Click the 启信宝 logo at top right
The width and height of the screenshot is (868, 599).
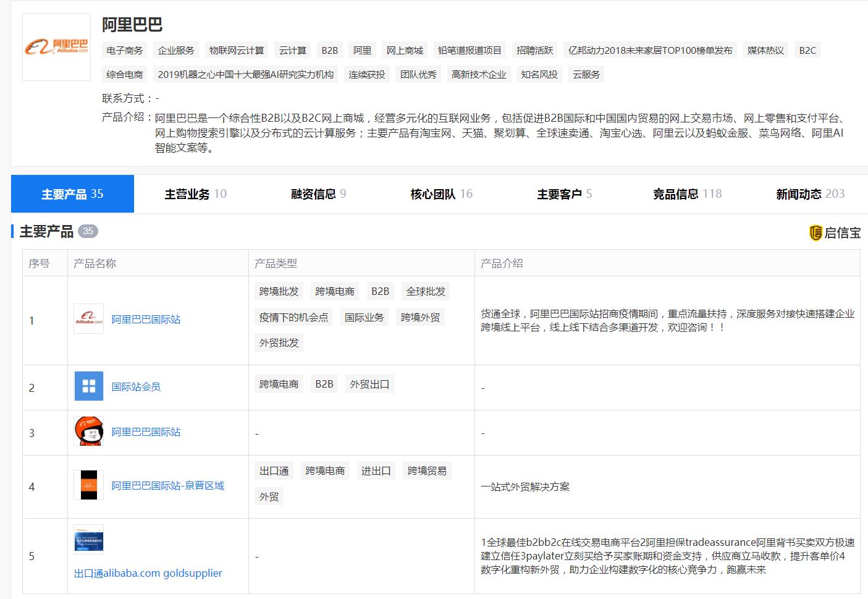pos(836,232)
